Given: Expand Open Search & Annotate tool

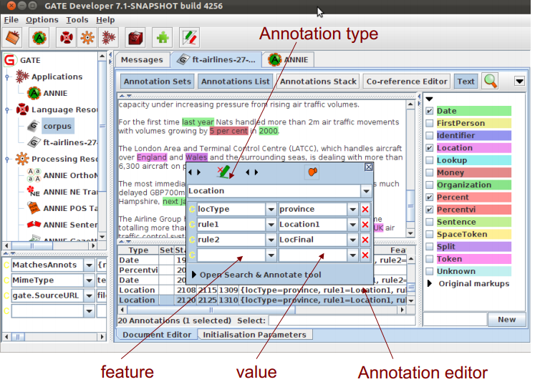Looking at the screenshot, I should click(x=194, y=275).
